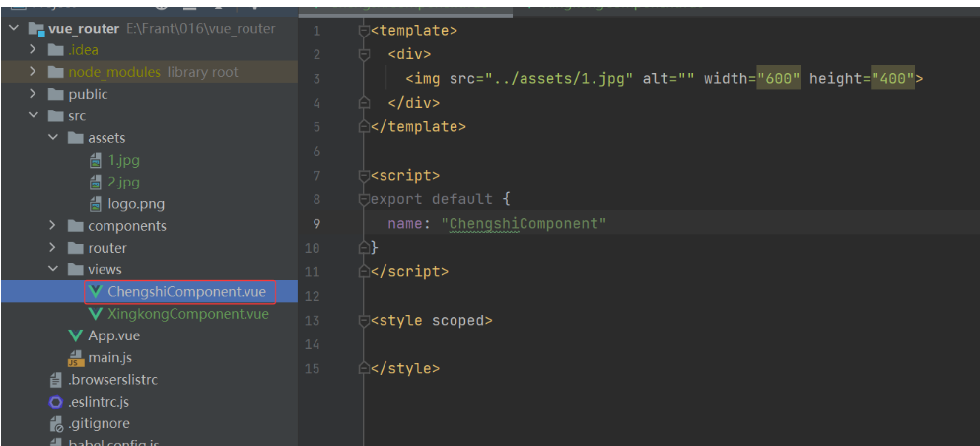Expand the router folder chevron
Image resolution: width=980 pixels, height=446 pixels.
(53, 247)
